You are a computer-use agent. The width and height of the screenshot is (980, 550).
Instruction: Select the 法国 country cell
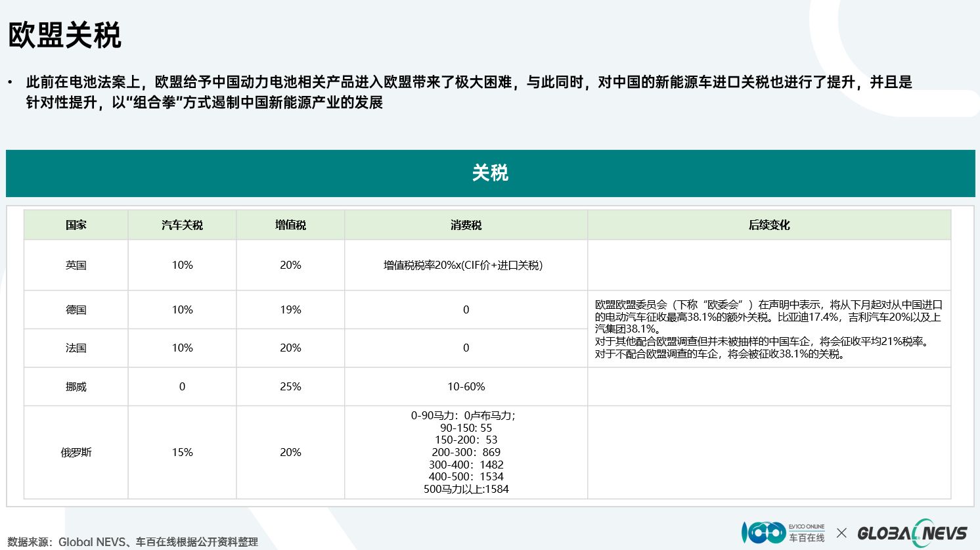click(76, 348)
